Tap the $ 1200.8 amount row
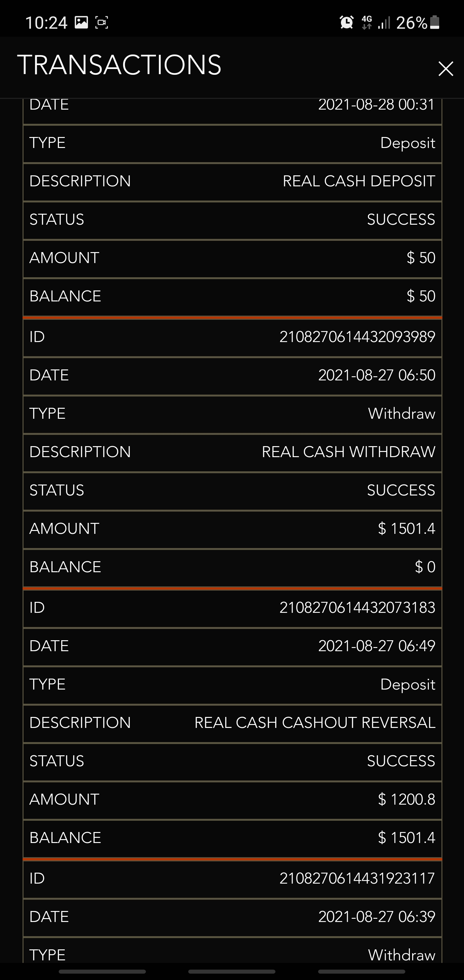464x980 pixels. click(406, 800)
